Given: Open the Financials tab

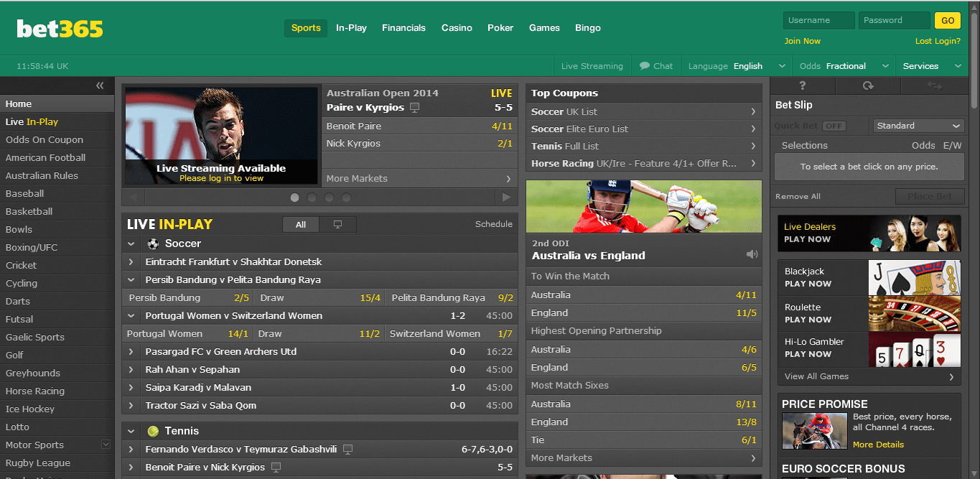Looking at the screenshot, I should tap(403, 28).
